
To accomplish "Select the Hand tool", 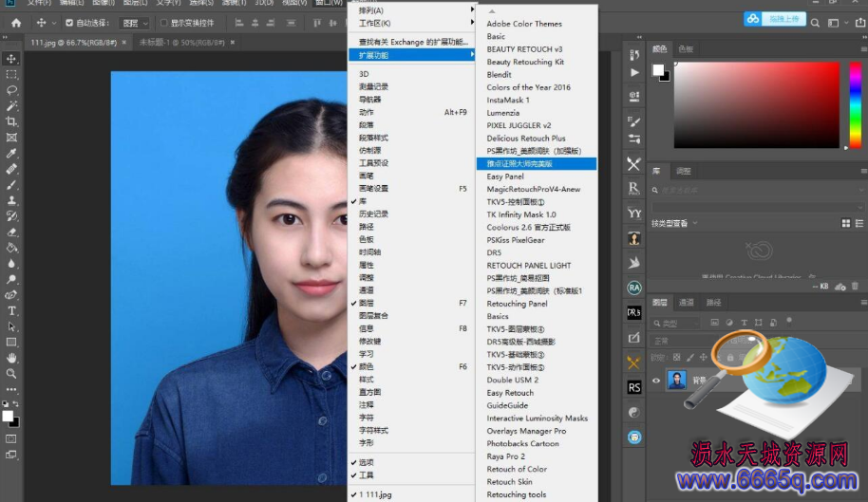I will 11,358.
